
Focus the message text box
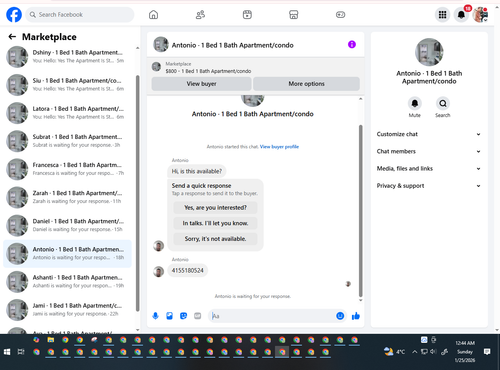coord(272,316)
